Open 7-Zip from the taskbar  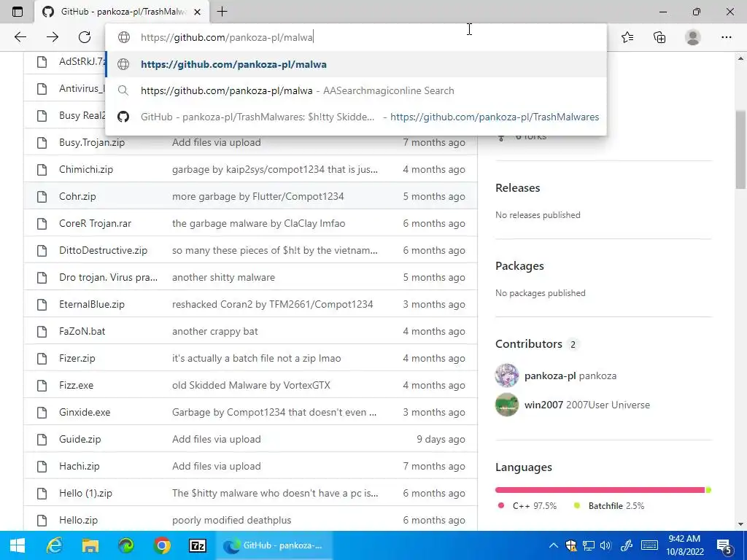[x=197, y=545]
